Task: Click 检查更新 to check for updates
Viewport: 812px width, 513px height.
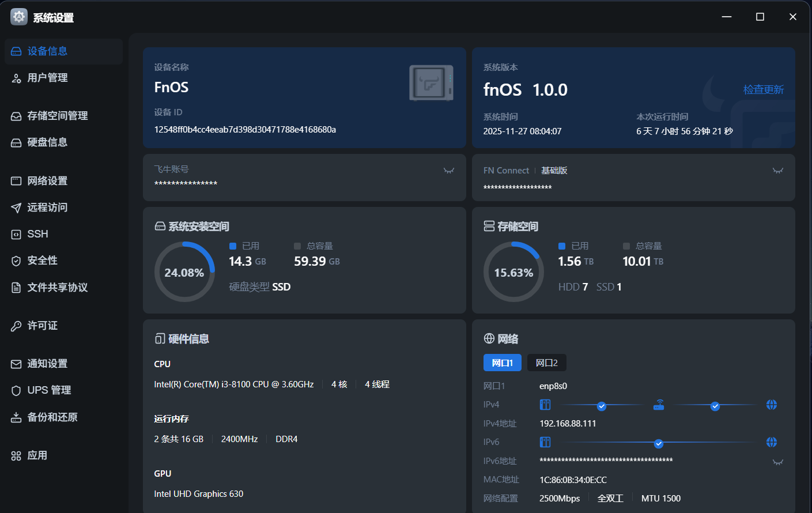Action: pos(763,89)
